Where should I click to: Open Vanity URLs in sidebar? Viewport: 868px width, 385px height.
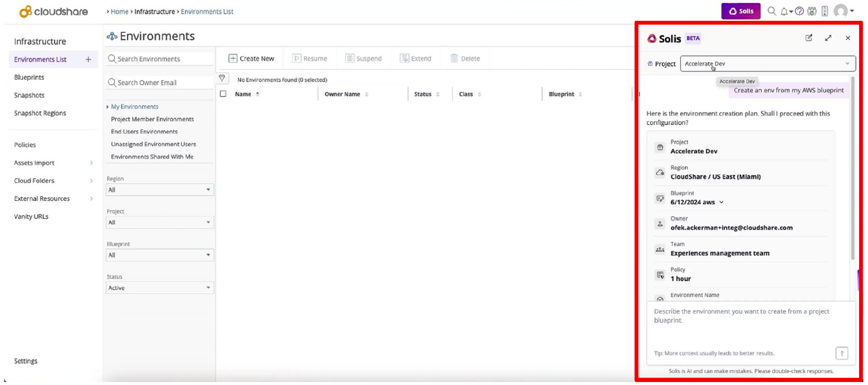31,216
